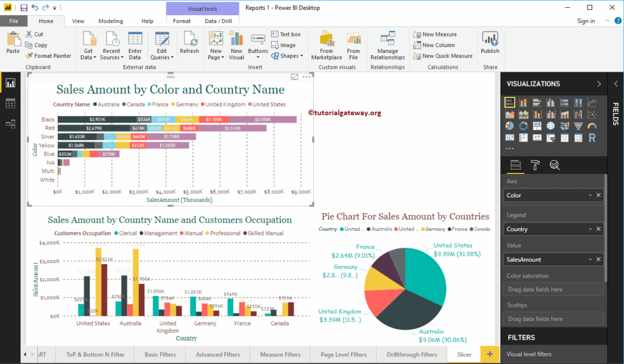Publish the report
This screenshot has width=624, height=364.
click(x=490, y=43)
